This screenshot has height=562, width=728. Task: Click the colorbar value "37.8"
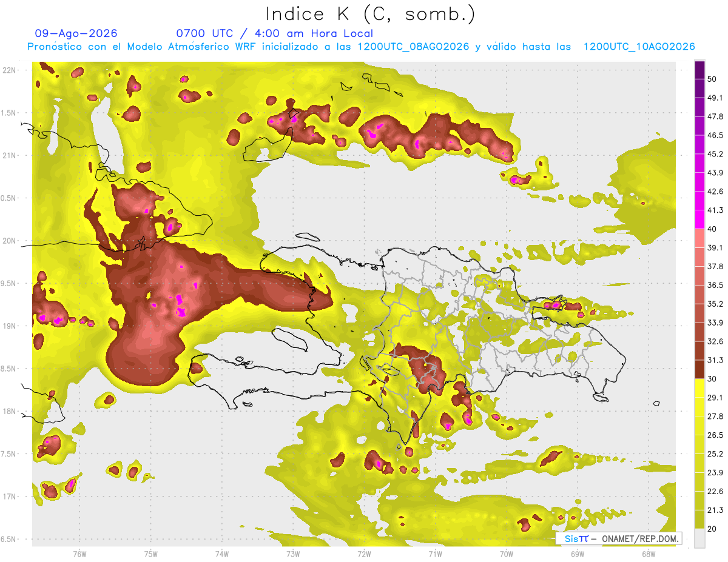coord(715,266)
